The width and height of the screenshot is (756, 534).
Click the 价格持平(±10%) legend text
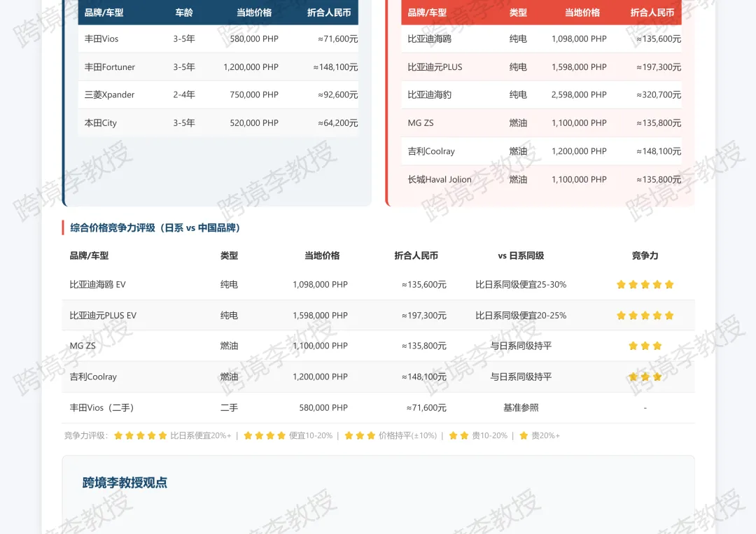pyautogui.click(x=408, y=436)
